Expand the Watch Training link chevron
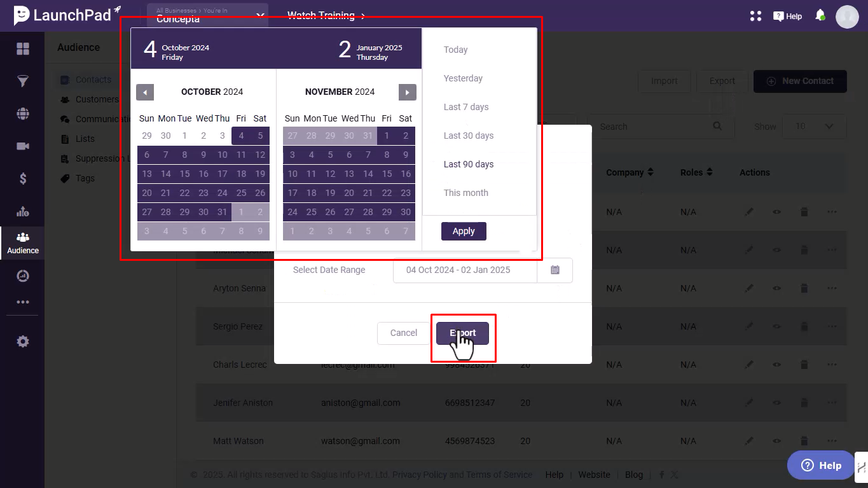Screen dimensions: 868x488 (363, 16)
